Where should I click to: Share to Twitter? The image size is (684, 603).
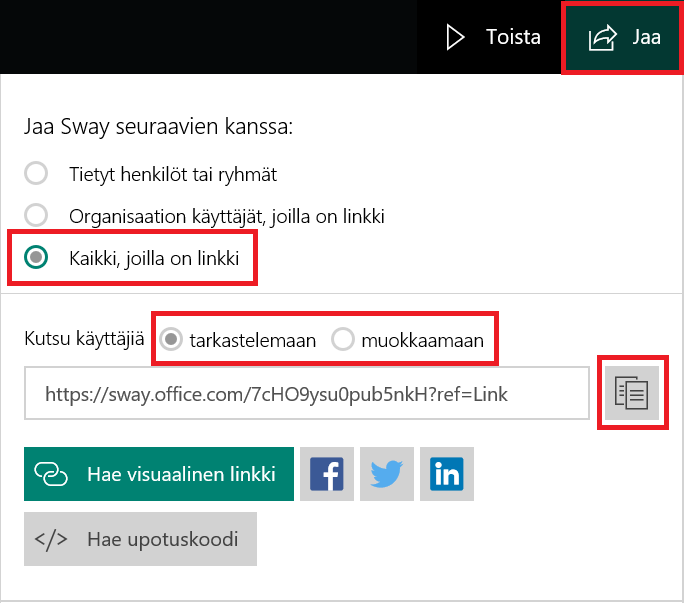[x=386, y=474]
